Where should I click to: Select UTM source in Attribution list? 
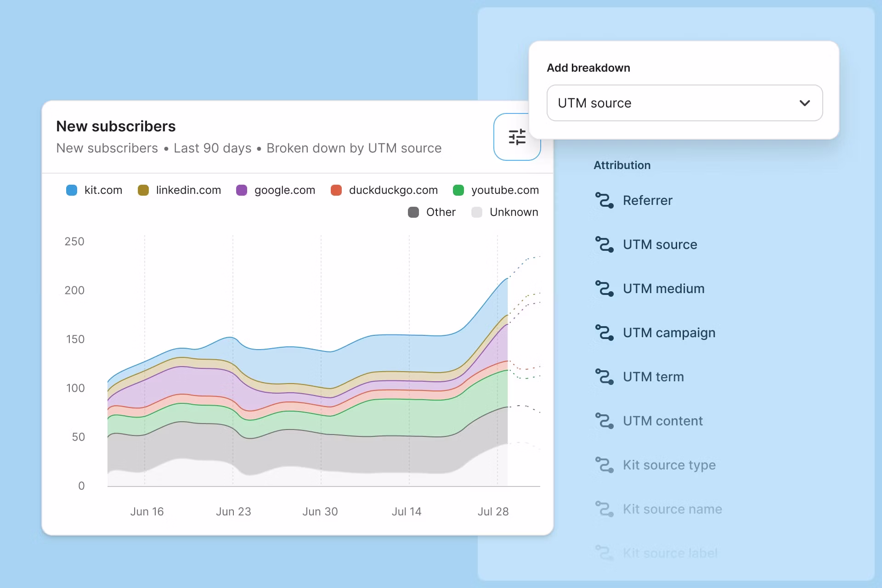click(x=660, y=244)
